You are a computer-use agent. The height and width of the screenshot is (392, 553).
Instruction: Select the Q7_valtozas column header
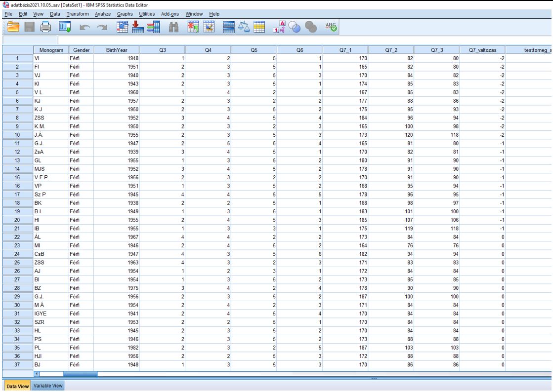(482, 50)
